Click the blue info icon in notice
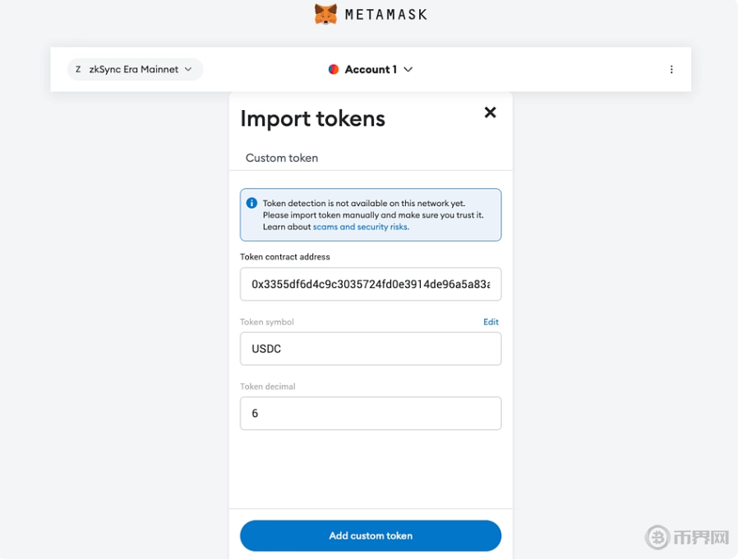738x560 pixels. point(251,203)
